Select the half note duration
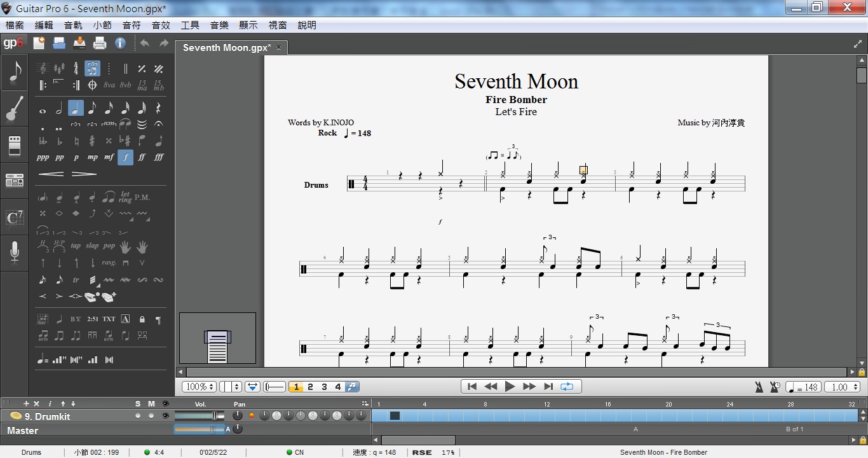This screenshot has width=868, height=458. coord(59,109)
